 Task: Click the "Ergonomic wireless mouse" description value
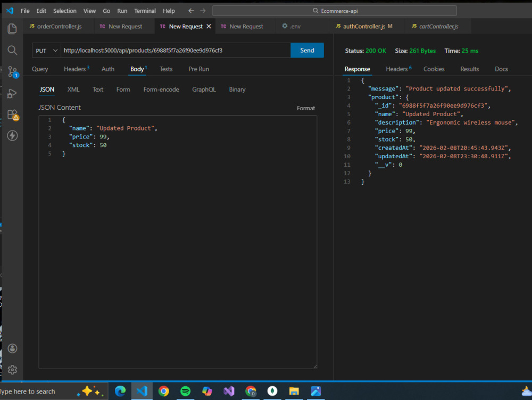pos(470,123)
